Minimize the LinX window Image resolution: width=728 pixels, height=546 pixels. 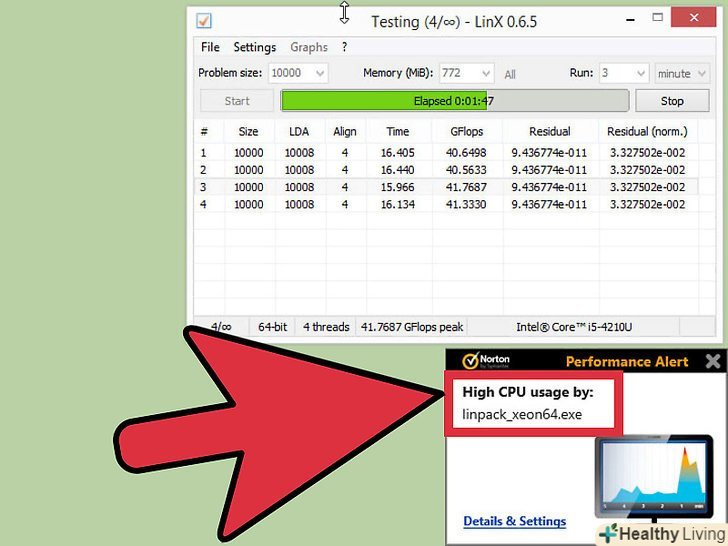[x=630, y=20]
